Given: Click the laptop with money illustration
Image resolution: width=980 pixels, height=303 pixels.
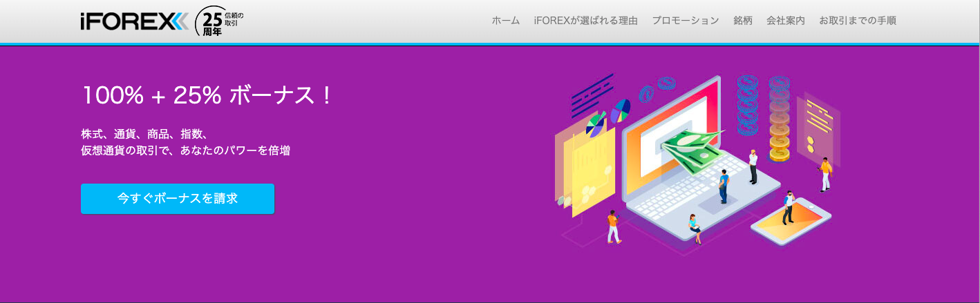Looking at the screenshot, I should 697,164.
